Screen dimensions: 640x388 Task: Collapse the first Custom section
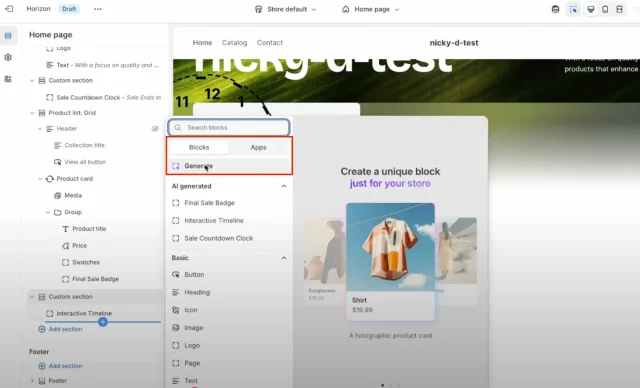(32, 81)
